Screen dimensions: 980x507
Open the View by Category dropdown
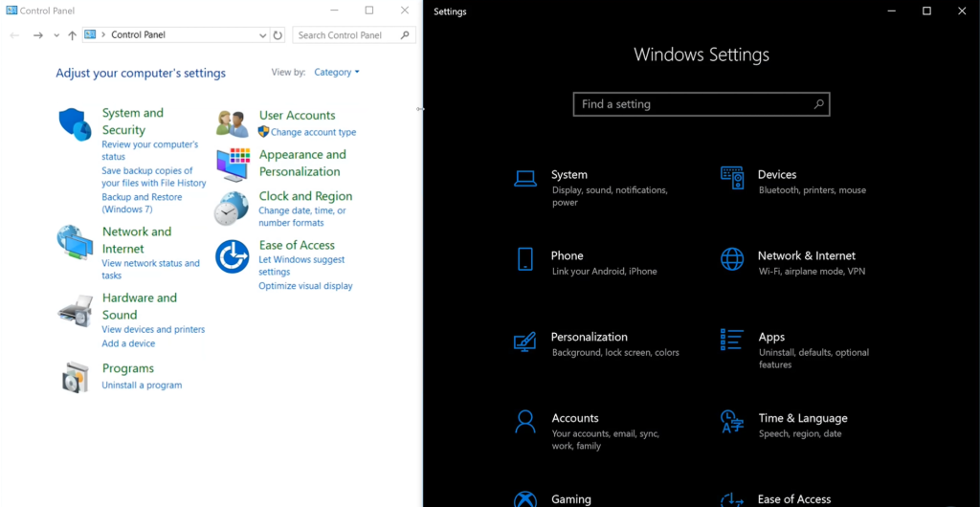click(x=337, y=73)
